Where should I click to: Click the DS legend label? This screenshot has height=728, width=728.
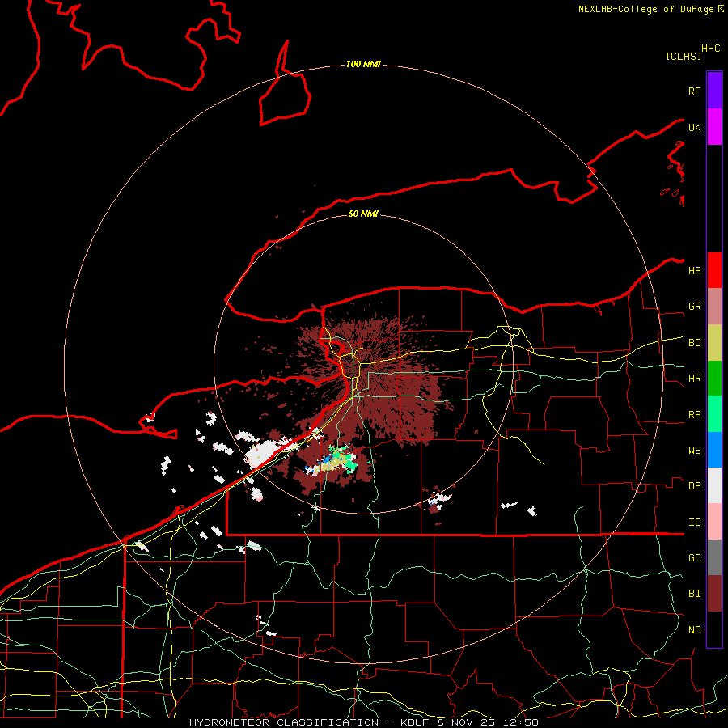pyautogui.click(x=694, y=486)
